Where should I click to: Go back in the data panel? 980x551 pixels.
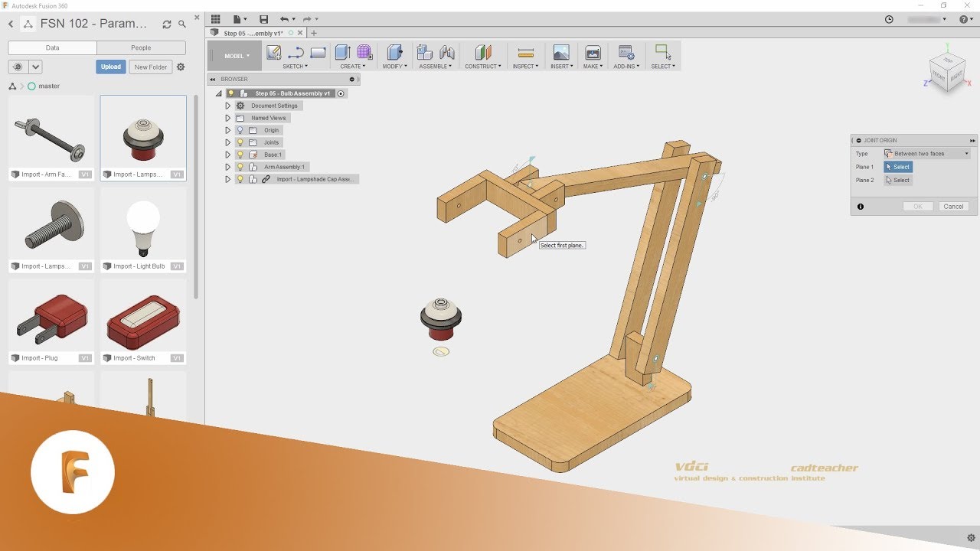[x=11, y=24]
